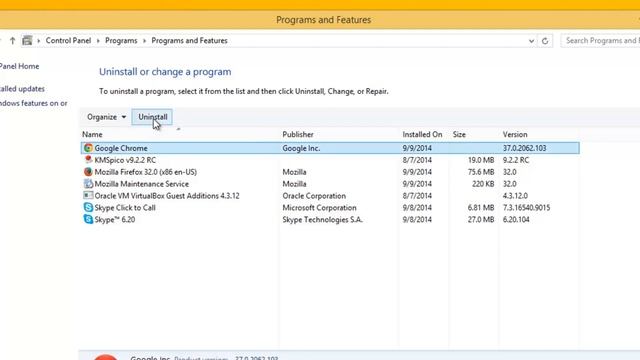Click version 4.3.12.0 cell
Screen dimensions: 640x360
[515, 196]
